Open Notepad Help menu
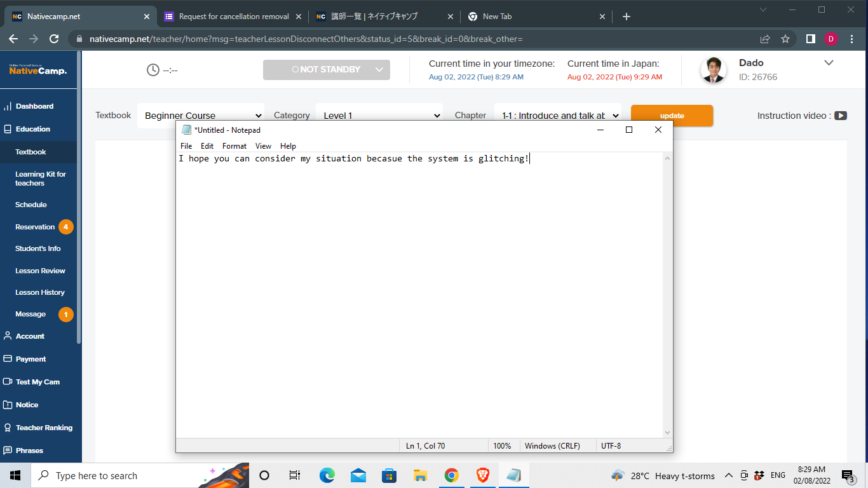Image resolution: width=868 pixels, height=488 pixels. pyautogui.click(x=288, y=146)
